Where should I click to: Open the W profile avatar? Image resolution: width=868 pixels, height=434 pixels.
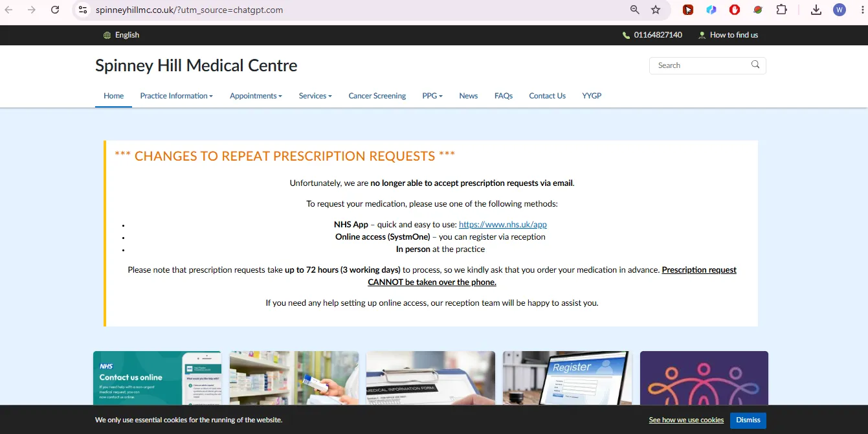coord(840,10)
